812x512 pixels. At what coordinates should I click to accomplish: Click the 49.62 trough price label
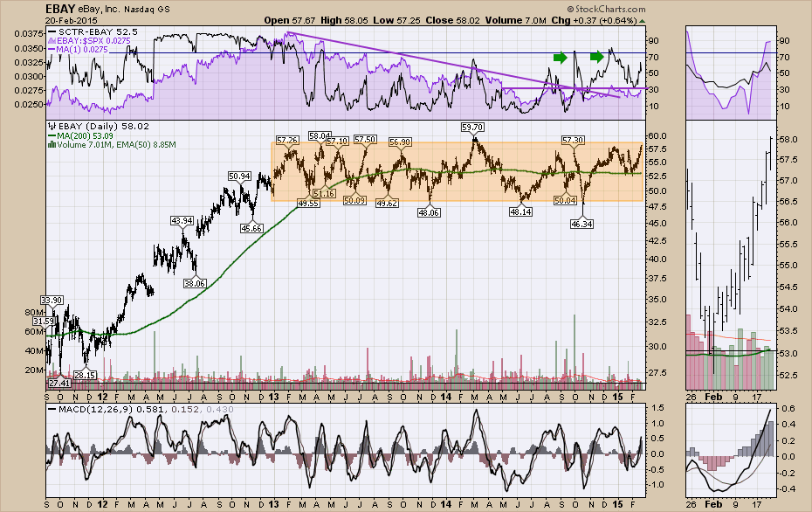pyautogui.click(x=387, y=204)
